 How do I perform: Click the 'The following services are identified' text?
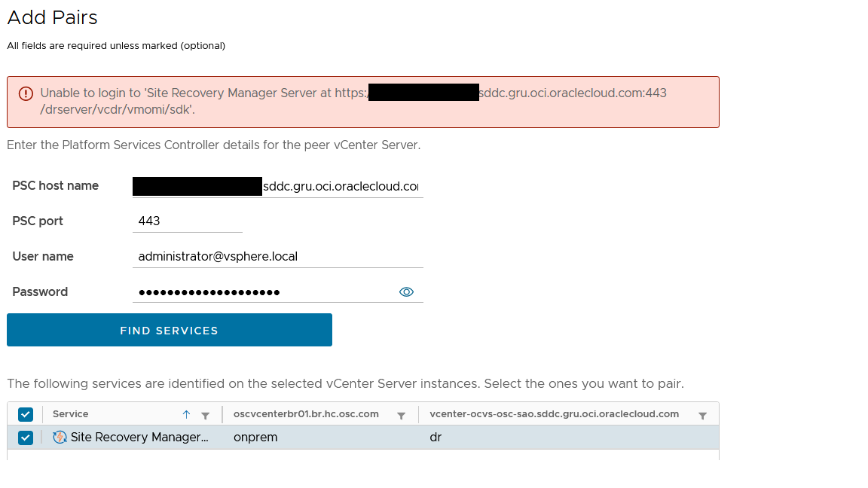click(345, 384)
